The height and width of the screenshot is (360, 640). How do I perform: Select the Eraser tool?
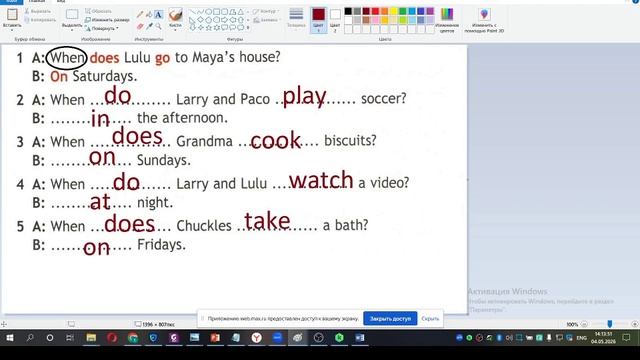click(140, 27)
